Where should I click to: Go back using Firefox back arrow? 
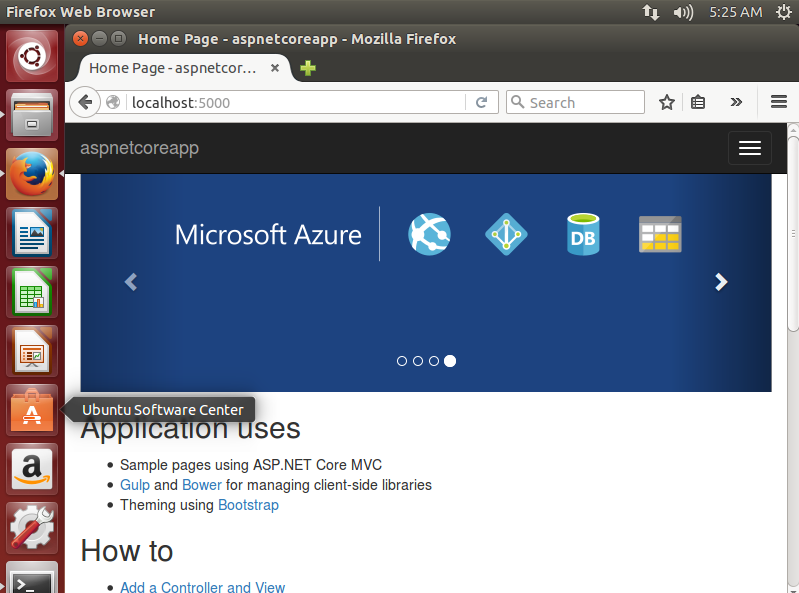[x=85, y=102]
